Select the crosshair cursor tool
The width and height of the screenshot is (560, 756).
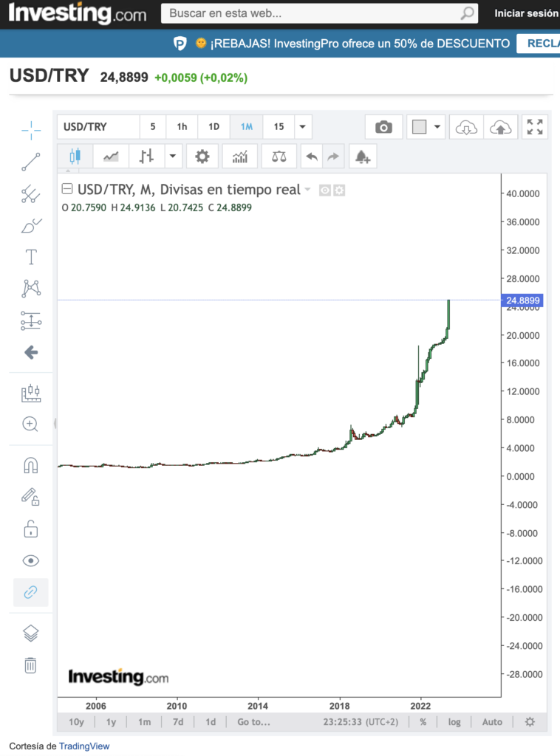31,130
